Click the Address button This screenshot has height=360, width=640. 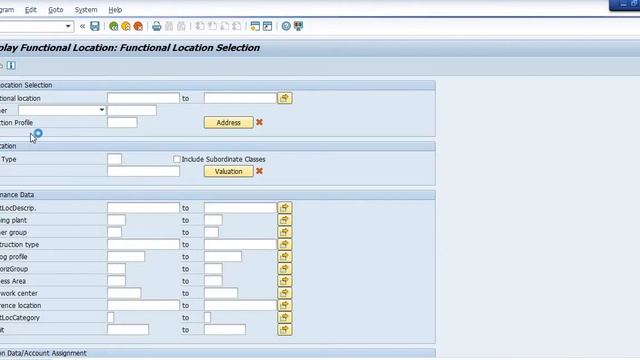[x=229, y=122]
